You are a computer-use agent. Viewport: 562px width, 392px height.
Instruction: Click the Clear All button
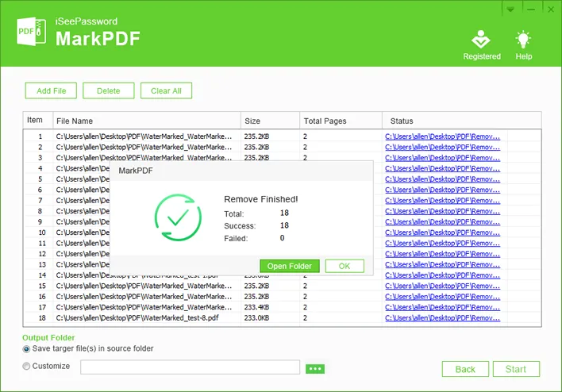167,90
